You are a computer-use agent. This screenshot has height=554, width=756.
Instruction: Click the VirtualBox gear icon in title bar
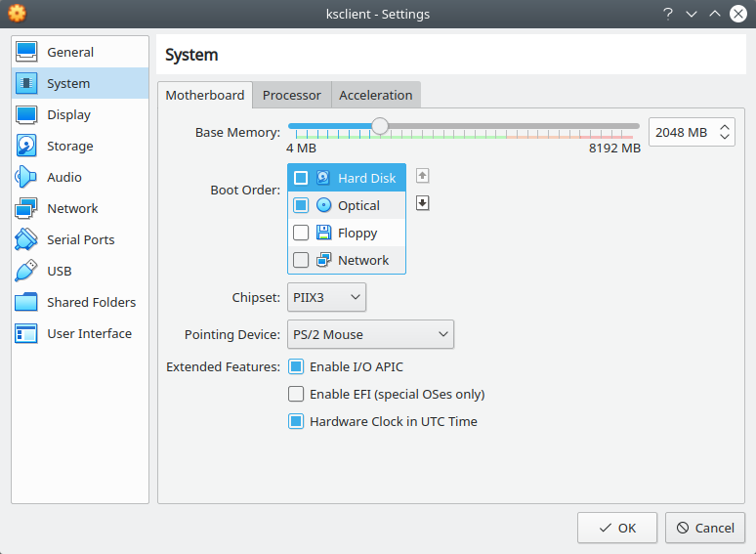click(x=18, y=14)
